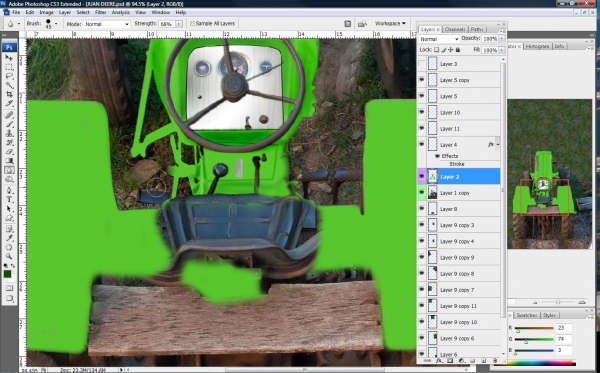The height and width of the screenshot is (373, 600).
Task: Hide Layer 11
Action: (x=421, y=128)
